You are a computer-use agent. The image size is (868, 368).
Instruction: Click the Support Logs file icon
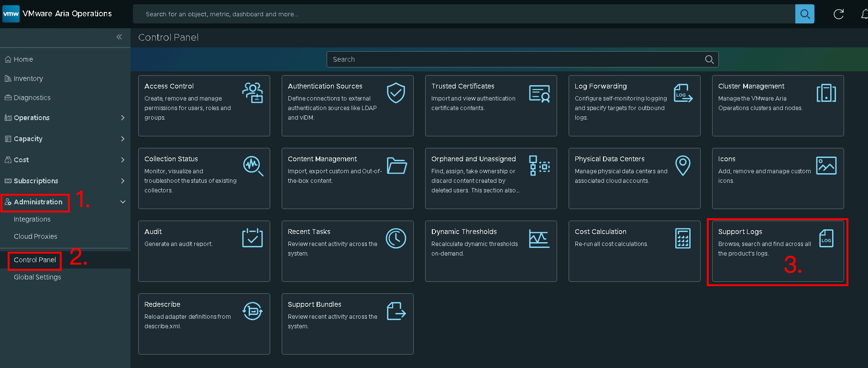pos(826,238)
